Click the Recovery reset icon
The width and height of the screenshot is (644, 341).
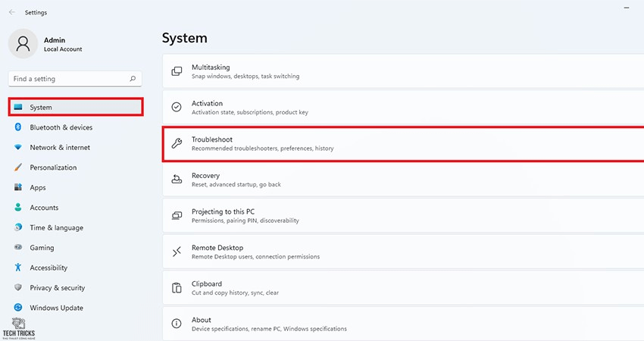tap(177, 180)
